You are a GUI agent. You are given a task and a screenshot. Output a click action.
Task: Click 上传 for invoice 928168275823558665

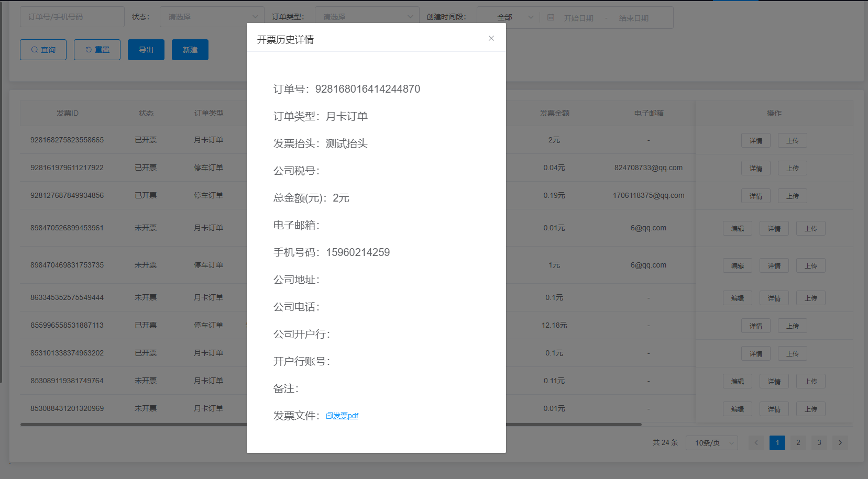coord(792,140)
